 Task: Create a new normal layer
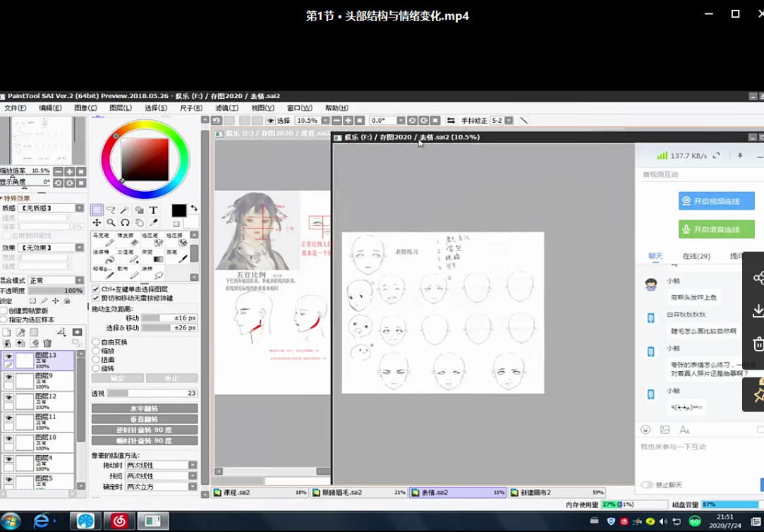pyautogui.click(x=7, y=332)
